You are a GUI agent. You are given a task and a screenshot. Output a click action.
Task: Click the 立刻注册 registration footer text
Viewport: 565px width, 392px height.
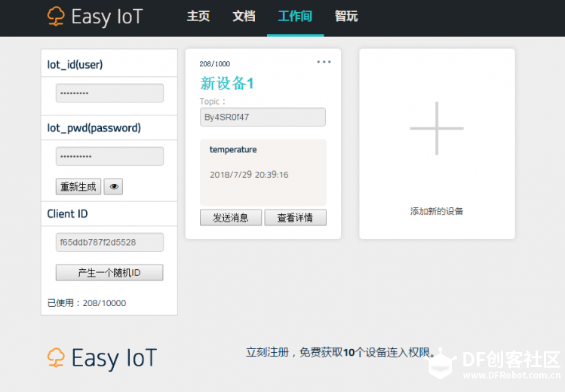pyautogui.click(x=340, y=352)
